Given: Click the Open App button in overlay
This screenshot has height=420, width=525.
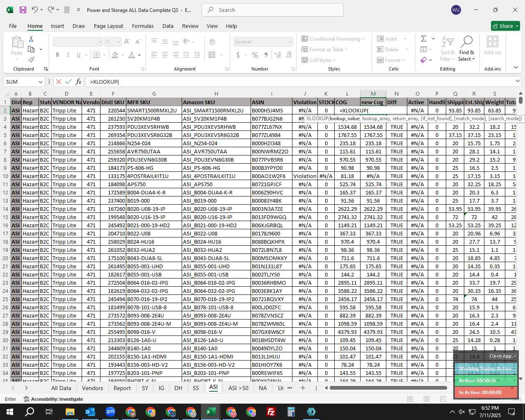Looking at the screenshot, I should [502, 356].
